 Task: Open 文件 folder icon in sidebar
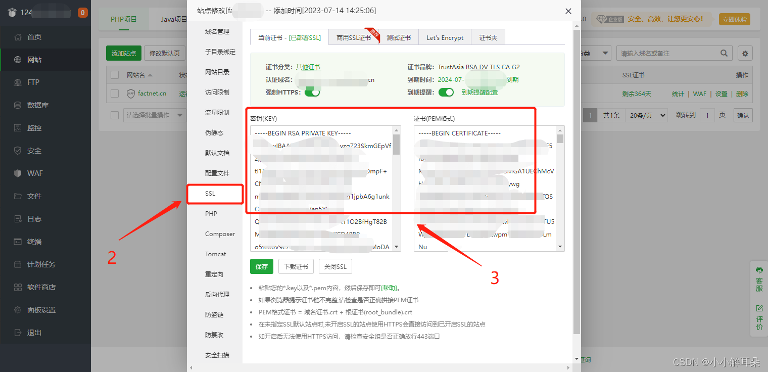[18, 196]
